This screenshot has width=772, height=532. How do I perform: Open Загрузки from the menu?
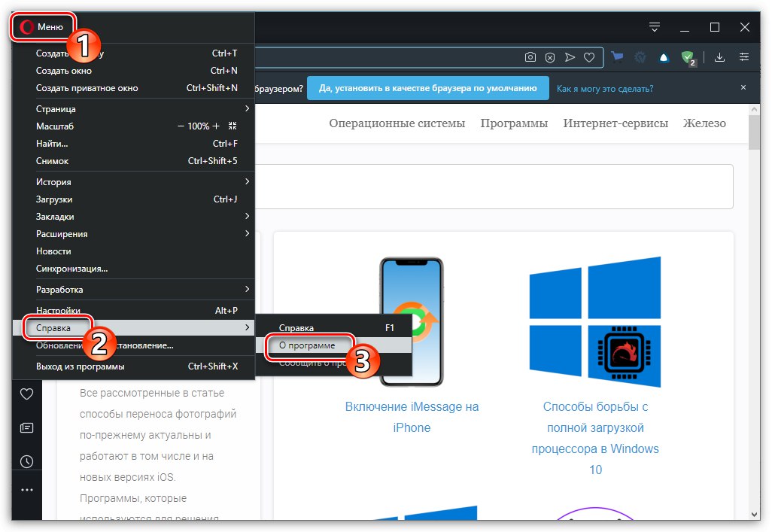pyautogui.click(x=133, y=199)
